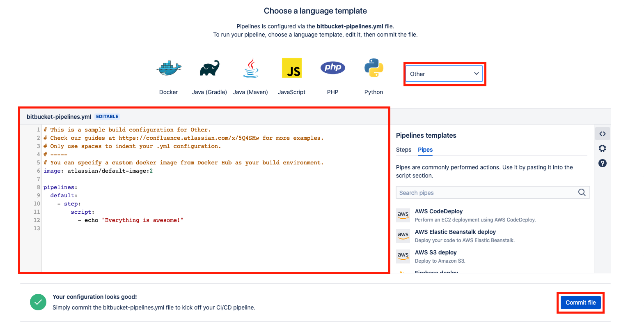
Task: Commit the bitbucket-pipelines.yml file
Action: (x=581, y=303)
